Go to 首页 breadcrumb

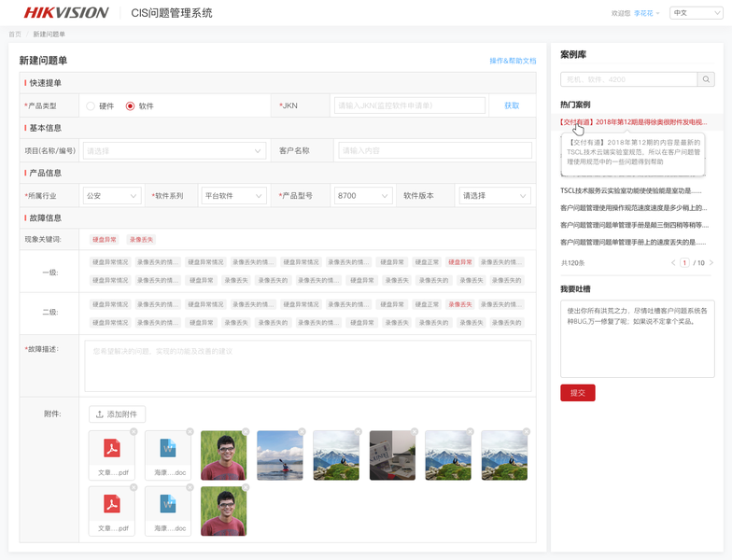(x=15, y=34)
